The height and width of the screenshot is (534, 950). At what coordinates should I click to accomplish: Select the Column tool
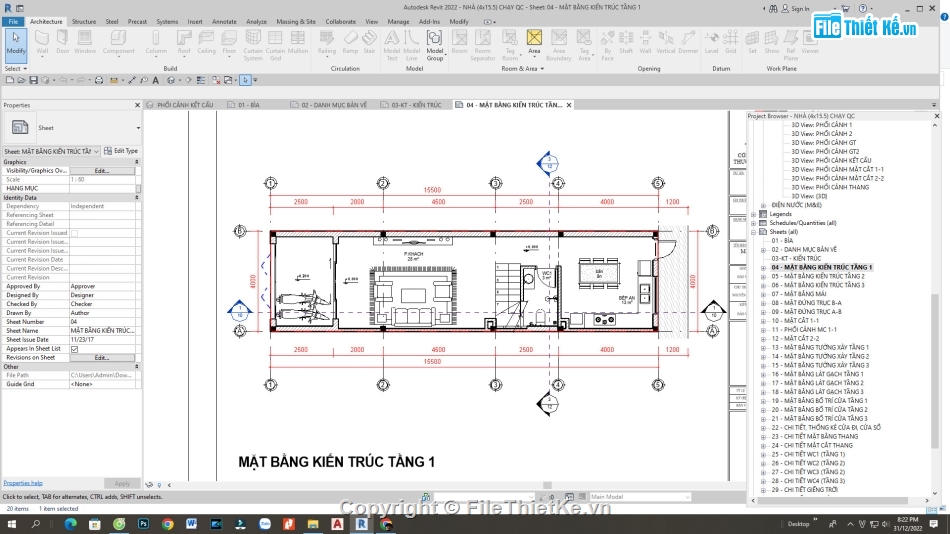tap(156, 43)
